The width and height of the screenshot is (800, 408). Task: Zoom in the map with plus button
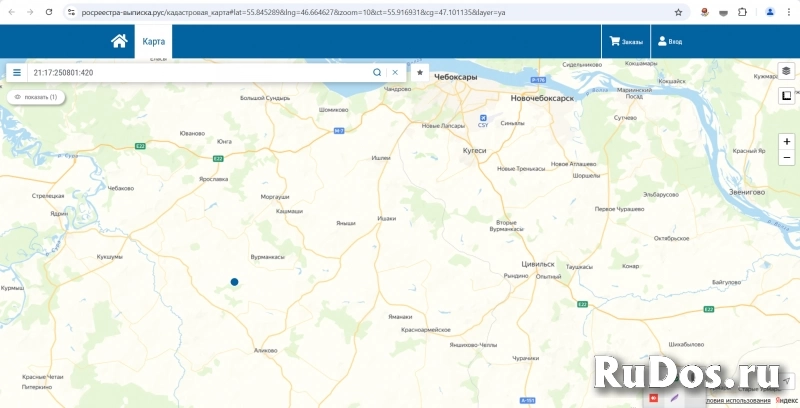coord(787,142)
